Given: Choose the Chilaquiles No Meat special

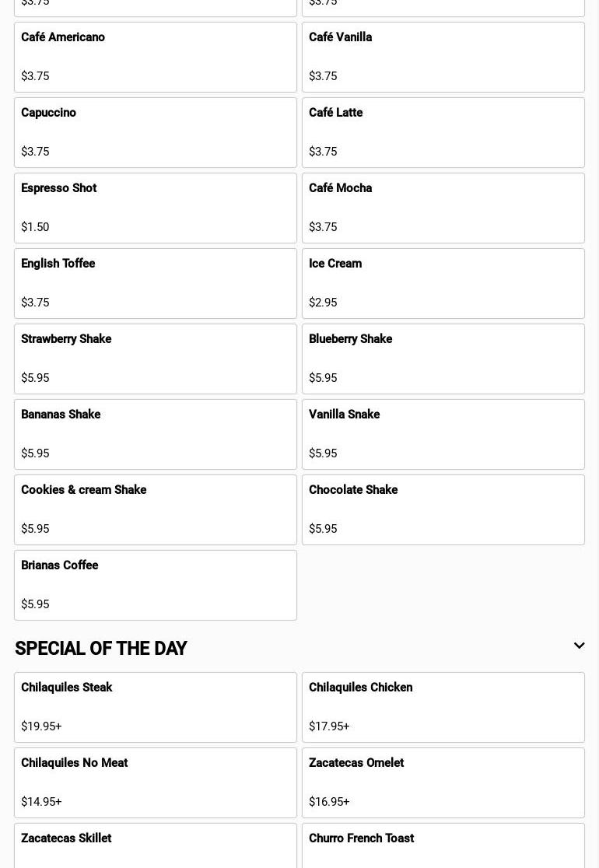Looking at the screenshot, I should (156, 782).
